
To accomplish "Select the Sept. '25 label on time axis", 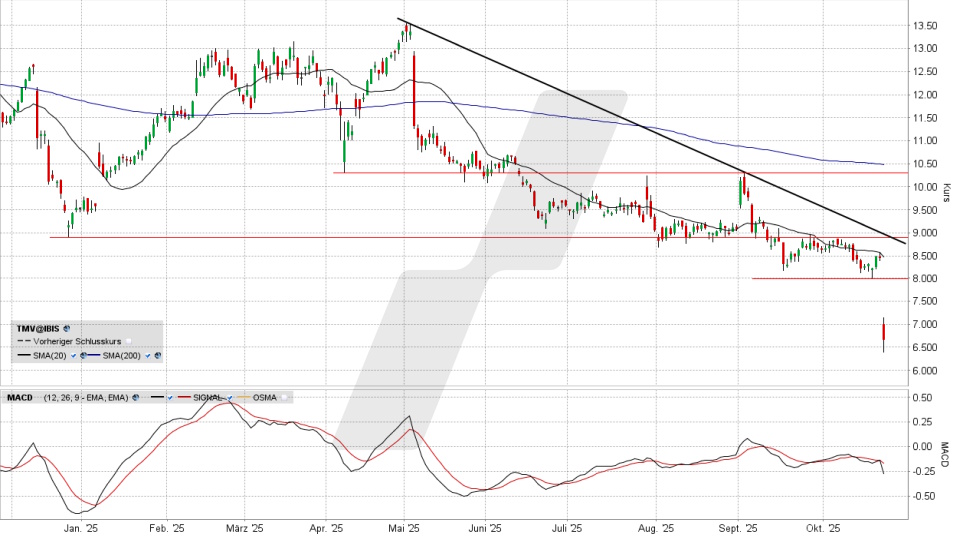I will coord(739,528).
